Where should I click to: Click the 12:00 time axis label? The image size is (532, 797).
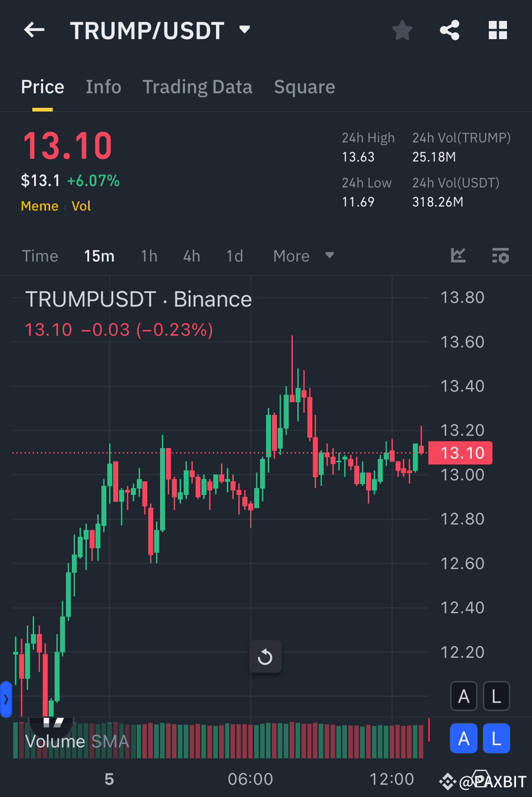pos(392,779)
